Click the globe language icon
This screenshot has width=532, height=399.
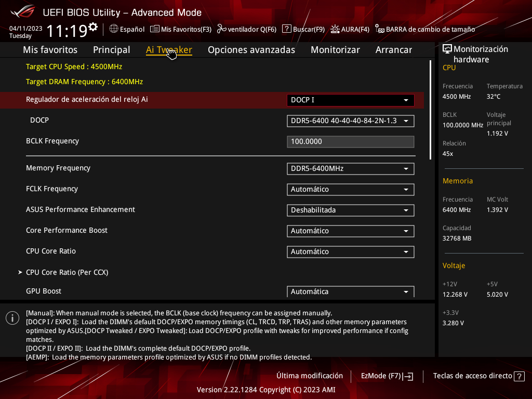[x=114, y=29]
